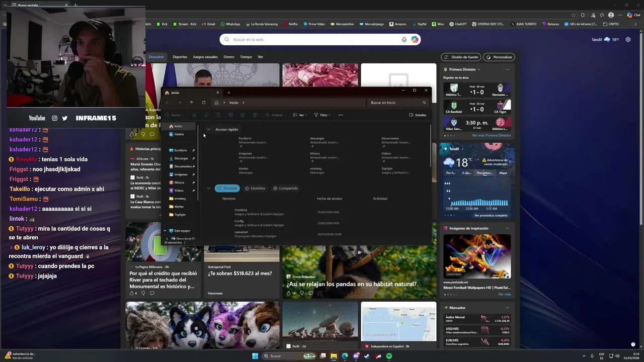Image resolution: width=644 pixels, height=362 pixels.
Task: Open Copilot icon in web search bar
Action: point(415,40)
